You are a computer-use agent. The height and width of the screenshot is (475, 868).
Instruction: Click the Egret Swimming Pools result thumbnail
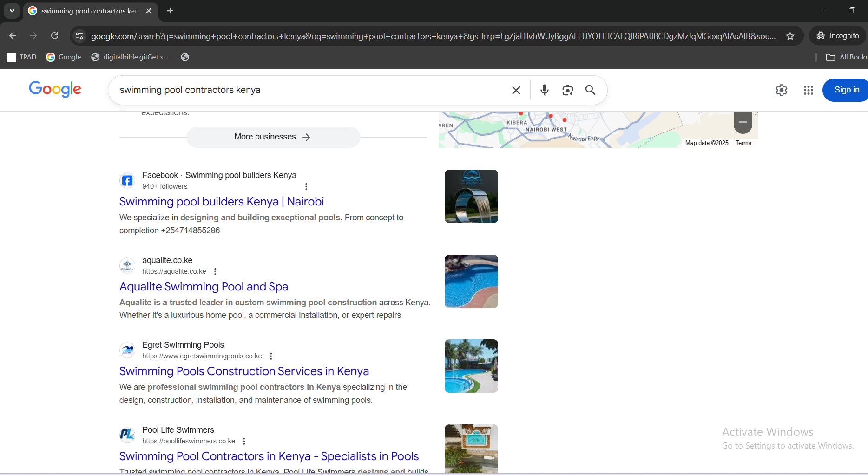pos(471,366)
